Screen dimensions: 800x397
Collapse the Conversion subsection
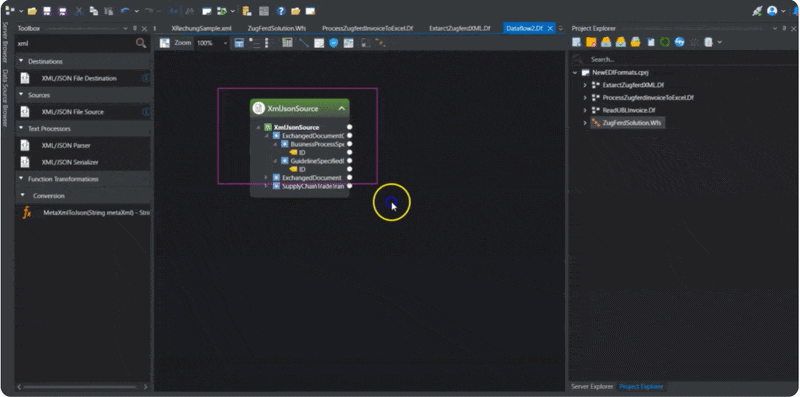[x=23, y=195]
